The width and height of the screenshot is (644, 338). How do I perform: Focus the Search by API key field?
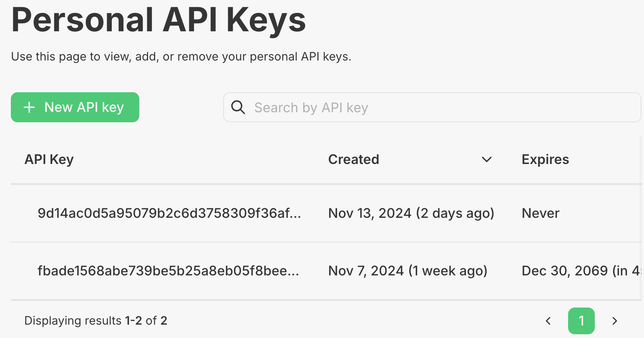click(x=432, y=107)
